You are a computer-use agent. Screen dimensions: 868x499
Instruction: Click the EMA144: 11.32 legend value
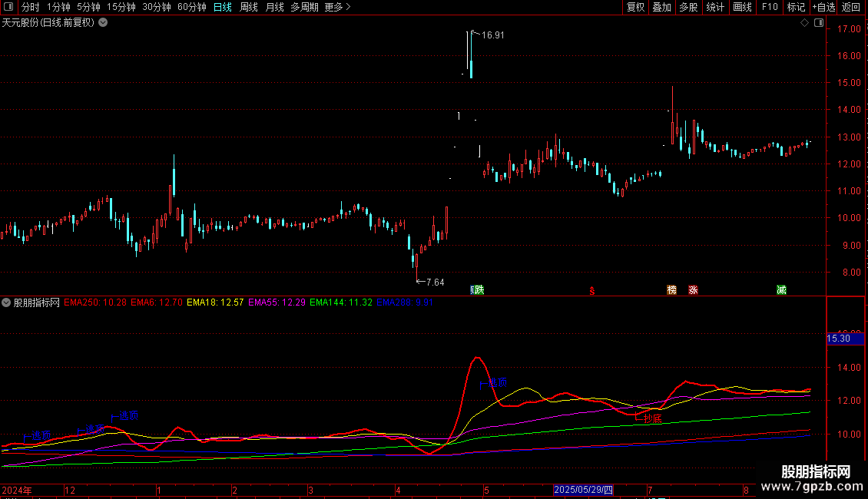click(341, 302)
